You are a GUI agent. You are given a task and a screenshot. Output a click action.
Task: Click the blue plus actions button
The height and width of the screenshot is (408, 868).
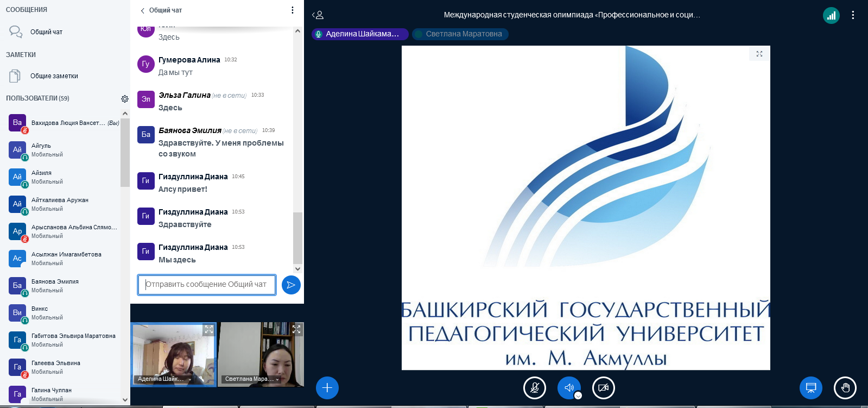click(x=327, y=388)
